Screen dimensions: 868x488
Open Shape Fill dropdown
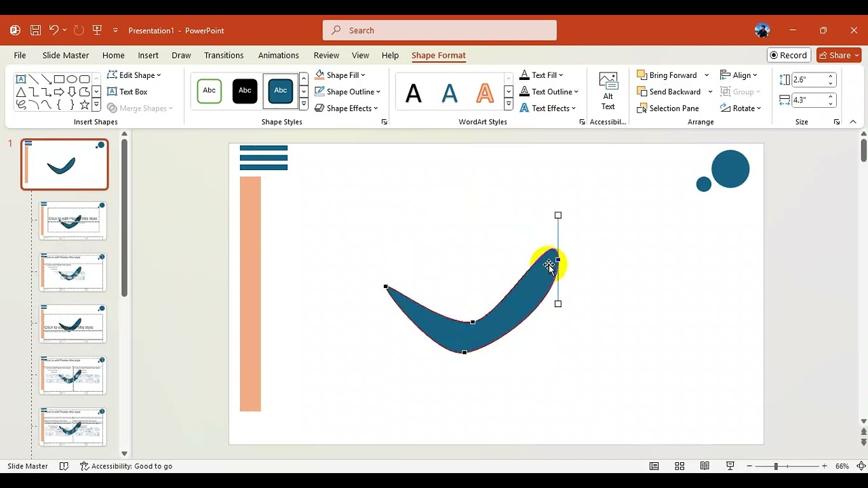pyautogui.click(x=340, y=75)
